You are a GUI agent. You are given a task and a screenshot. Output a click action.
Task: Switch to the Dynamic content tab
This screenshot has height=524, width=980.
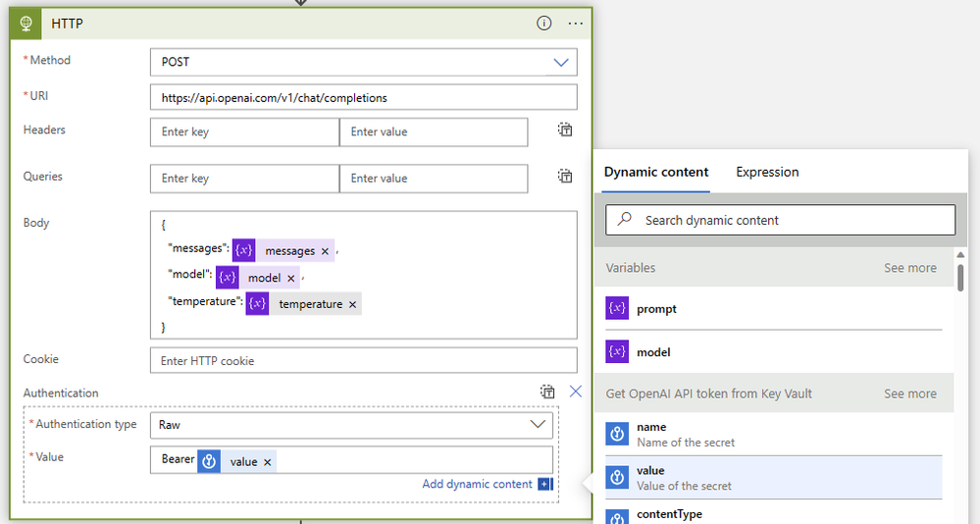coord(655,172)
